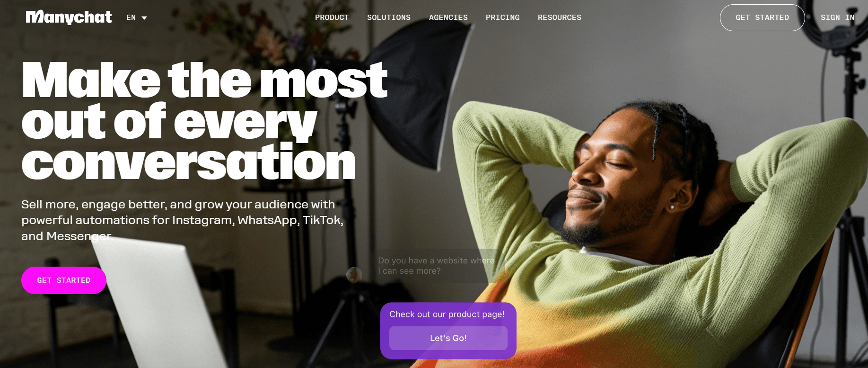
Task: Click the pink GET STARTED button
Action: (64, 280)
